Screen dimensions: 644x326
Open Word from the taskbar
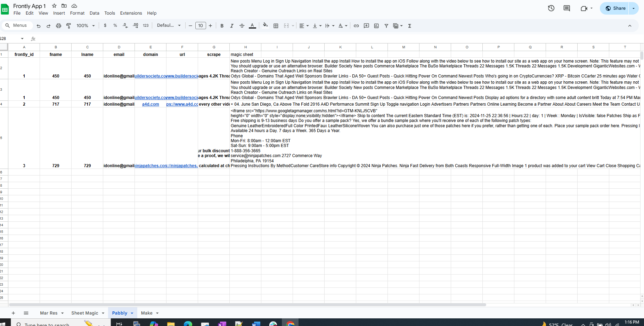point(256,324)
